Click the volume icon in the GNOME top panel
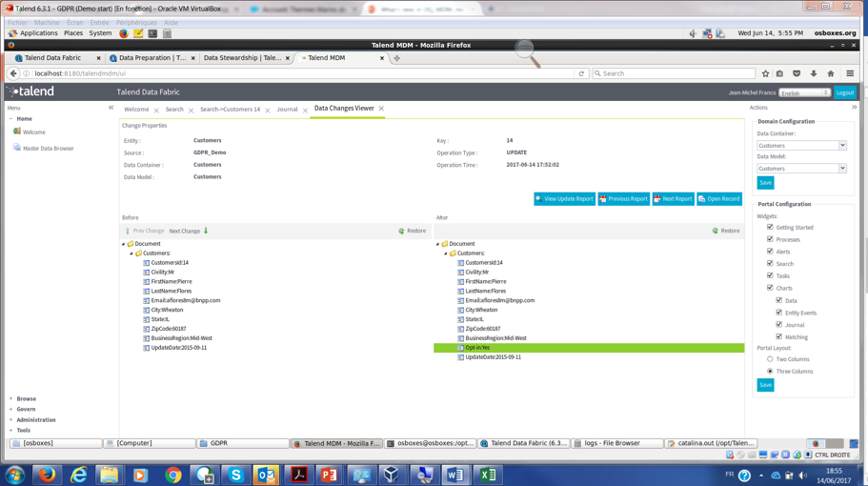 pyautogui.click(x=693, y=33)
